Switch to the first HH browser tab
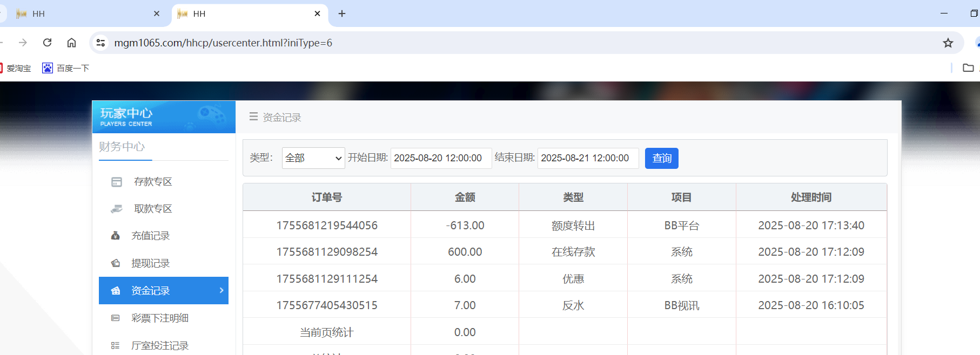The image size is (980, 355). tap(81, 13)
